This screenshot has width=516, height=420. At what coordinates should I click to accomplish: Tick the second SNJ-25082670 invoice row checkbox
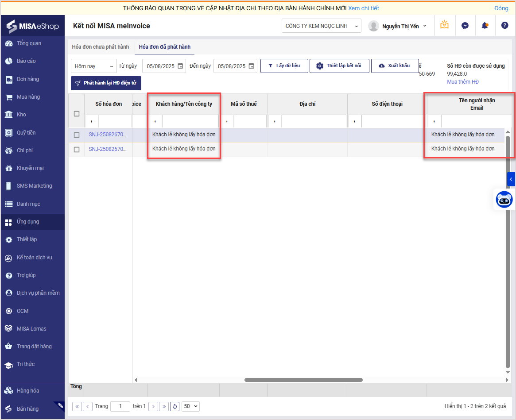(x=77, y=149)
